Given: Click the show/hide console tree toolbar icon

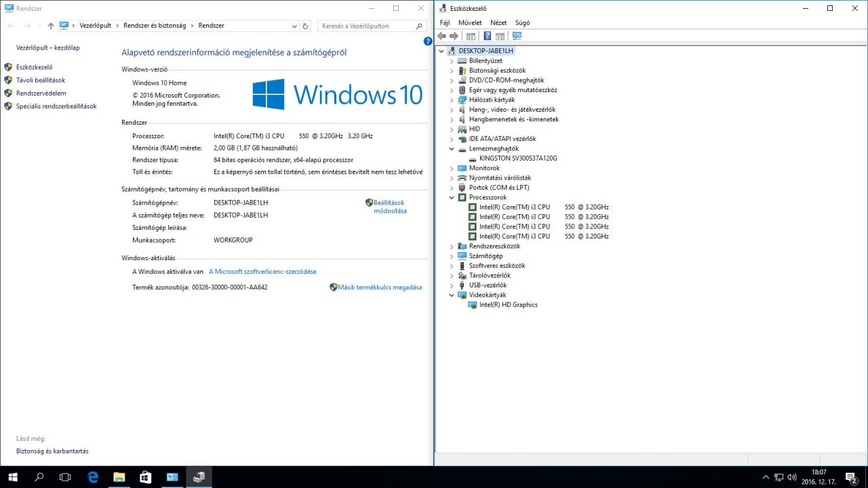Looking at the screenshot, I should [471, 36].
